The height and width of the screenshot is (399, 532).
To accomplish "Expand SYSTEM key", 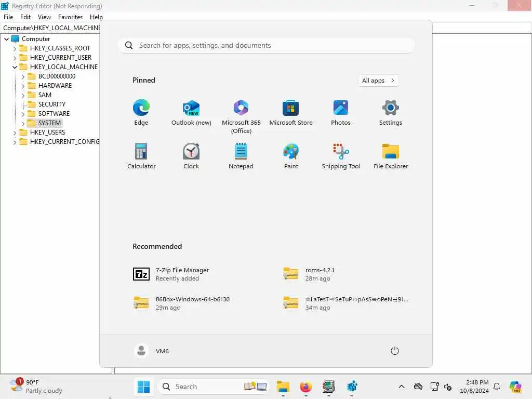I will (x=23, y=123).
